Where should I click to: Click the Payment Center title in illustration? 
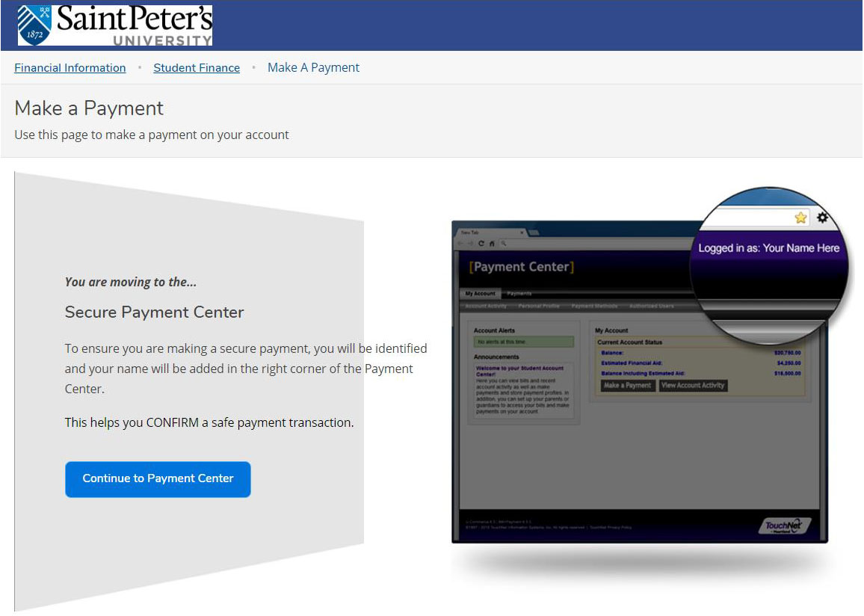[522, 267]
